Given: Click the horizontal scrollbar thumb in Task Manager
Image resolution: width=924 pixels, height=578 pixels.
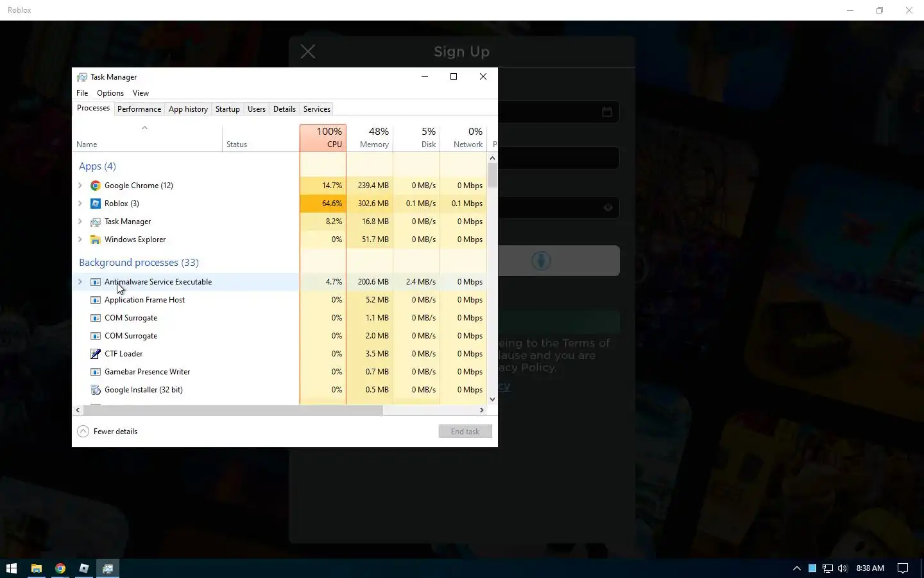Looking at the screenshot, I should click(232, 410).
